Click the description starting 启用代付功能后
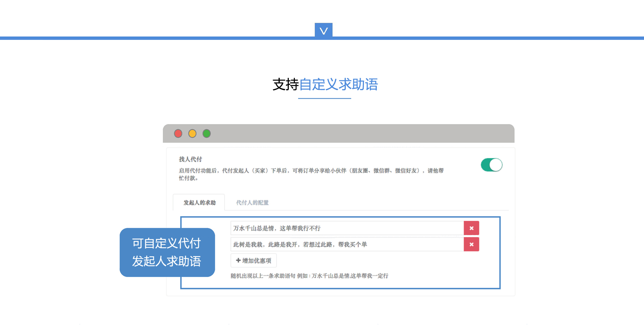 (311, 174)
